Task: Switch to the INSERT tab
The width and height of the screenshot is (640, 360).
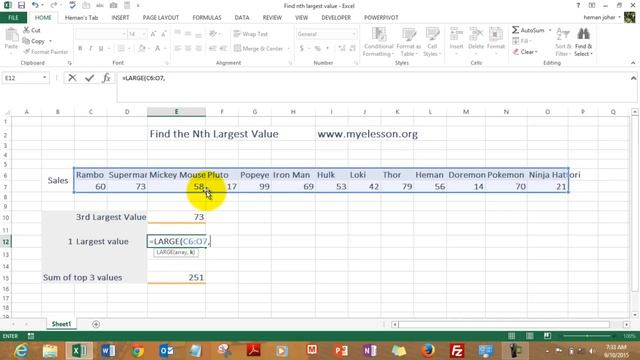Action: tap(120, 18)
